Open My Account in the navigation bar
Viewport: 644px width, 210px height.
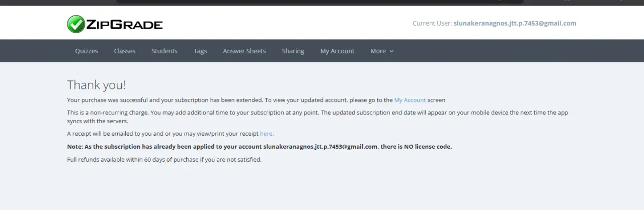tap(338, 51)
